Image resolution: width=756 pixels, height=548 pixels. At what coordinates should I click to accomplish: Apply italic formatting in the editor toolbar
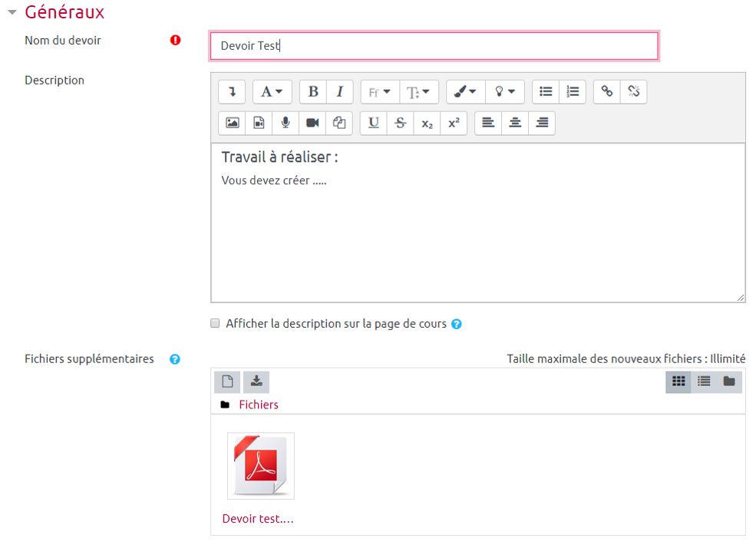pyautogui.click(x=339, y=92)
